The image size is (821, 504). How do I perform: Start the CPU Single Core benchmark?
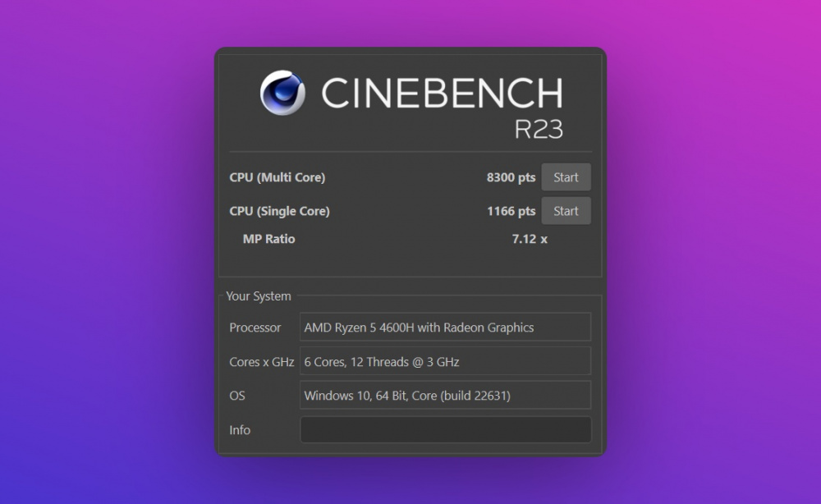pyautogui.click(x=566, y=211)
